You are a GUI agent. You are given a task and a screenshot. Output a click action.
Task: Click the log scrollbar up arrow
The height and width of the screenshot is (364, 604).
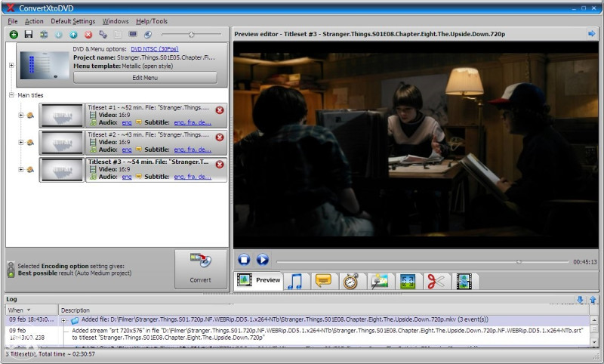594,319
